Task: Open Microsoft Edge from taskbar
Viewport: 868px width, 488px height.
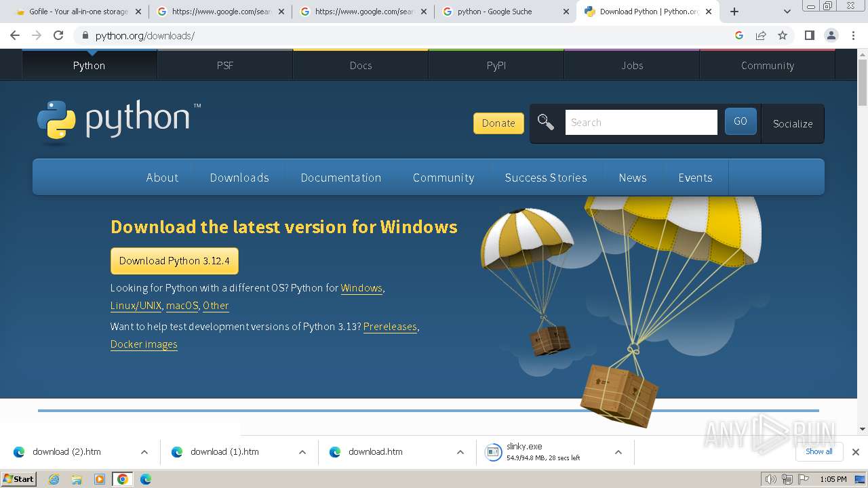Action: click(146, 479)
